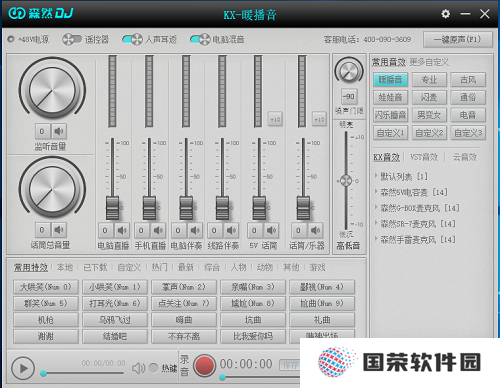Click the 话筒总音量 knob
Viewport: 500px width, 388px height.
pos(52,190)
